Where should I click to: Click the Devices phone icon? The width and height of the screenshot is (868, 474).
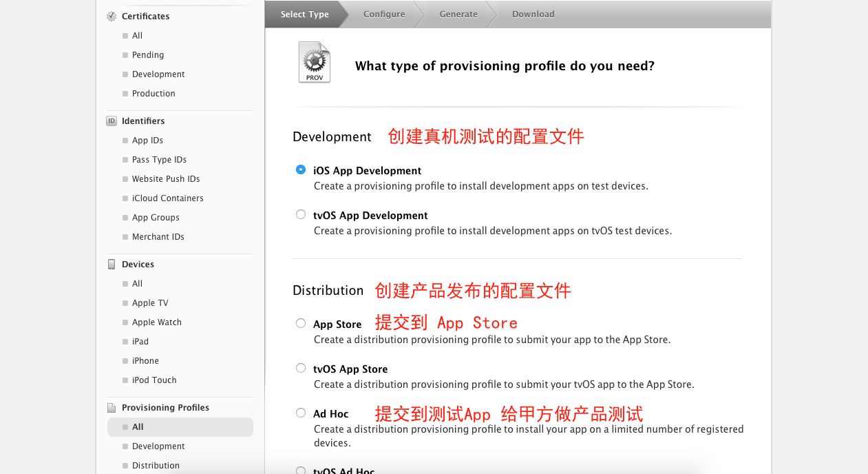pos(112,265)
